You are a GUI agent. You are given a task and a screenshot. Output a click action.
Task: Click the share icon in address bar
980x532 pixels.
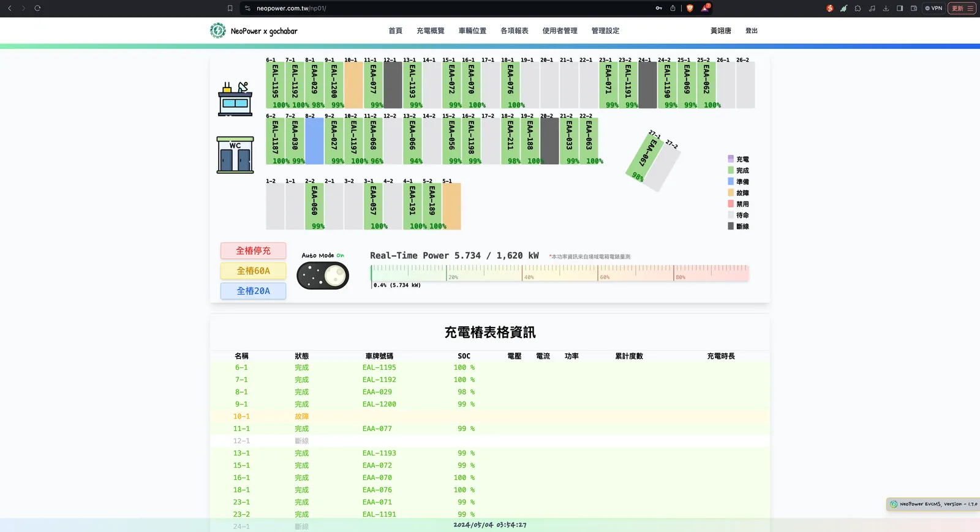673,8
